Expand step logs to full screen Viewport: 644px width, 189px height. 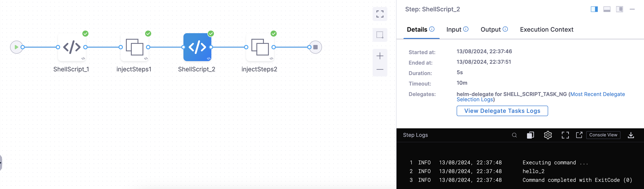[565, 135]
